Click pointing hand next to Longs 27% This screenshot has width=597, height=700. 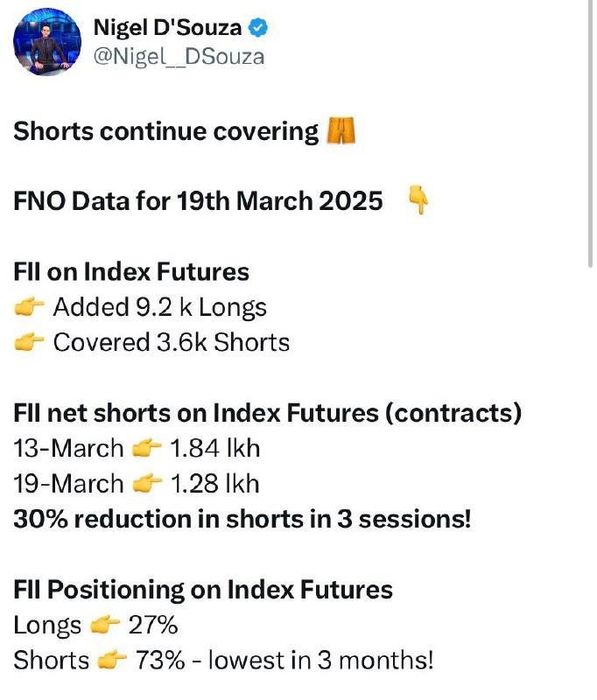click(105, 625)
